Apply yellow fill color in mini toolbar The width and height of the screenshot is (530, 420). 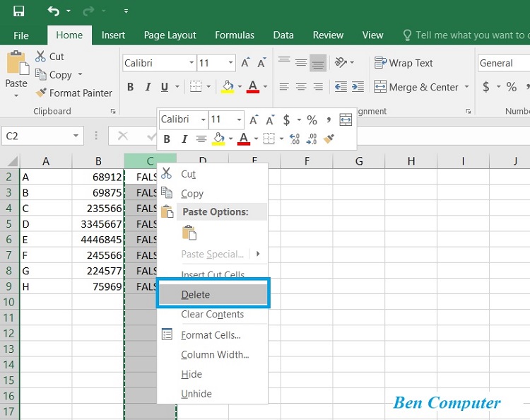(218, 139)
